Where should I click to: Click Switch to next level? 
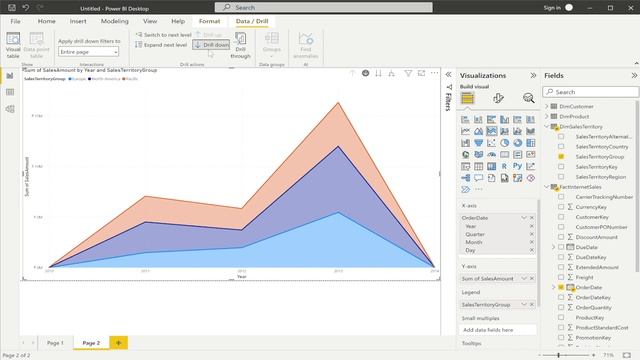pos(163,35)
